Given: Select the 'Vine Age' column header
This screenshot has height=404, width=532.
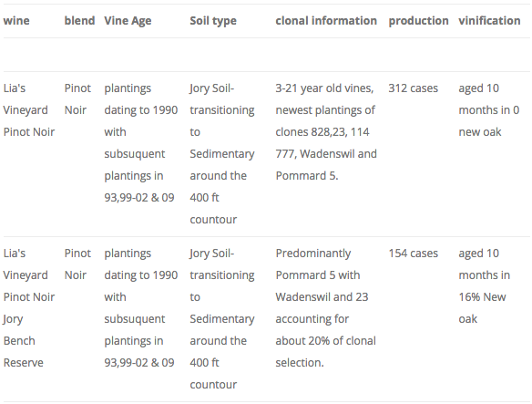Looking at the screenshot, I should 128,21.
